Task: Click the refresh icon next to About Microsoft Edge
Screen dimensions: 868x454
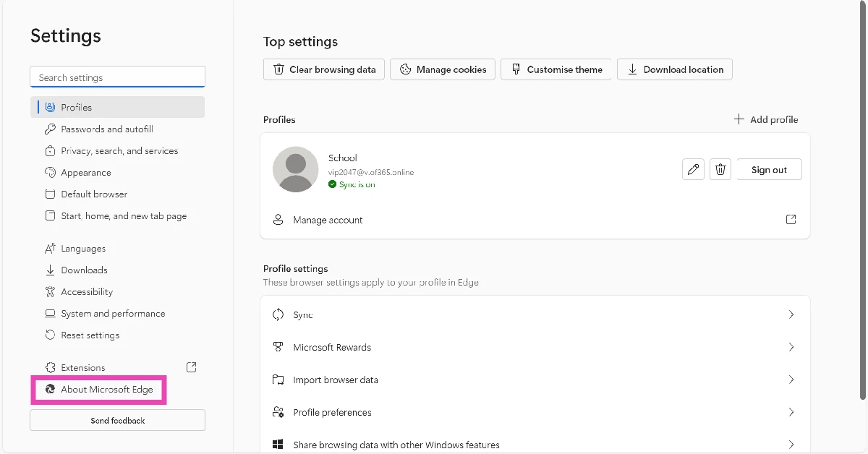Action: pyautogui.click(x=49, y=389)
